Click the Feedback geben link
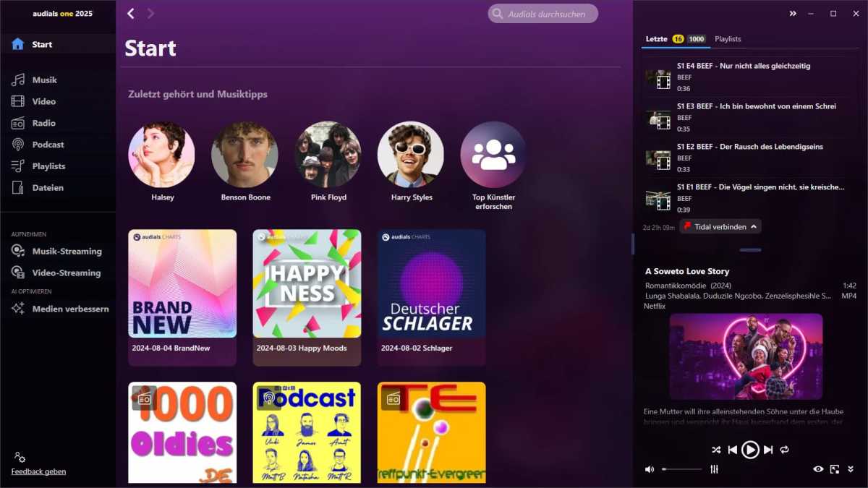 click(38, 471)
